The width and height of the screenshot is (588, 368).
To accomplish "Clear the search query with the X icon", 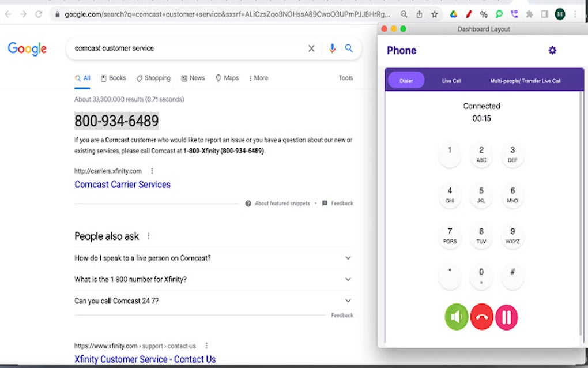I will click(x=311, y=48).
